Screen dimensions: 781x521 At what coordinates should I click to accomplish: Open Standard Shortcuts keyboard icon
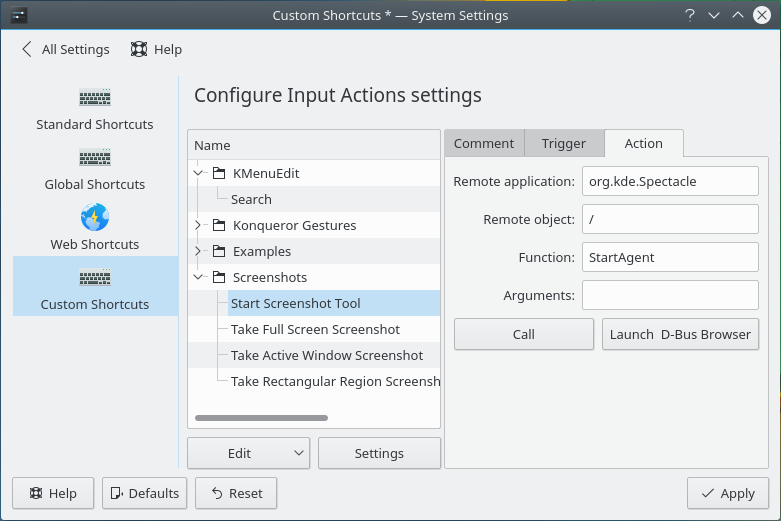tap(95, 98)
